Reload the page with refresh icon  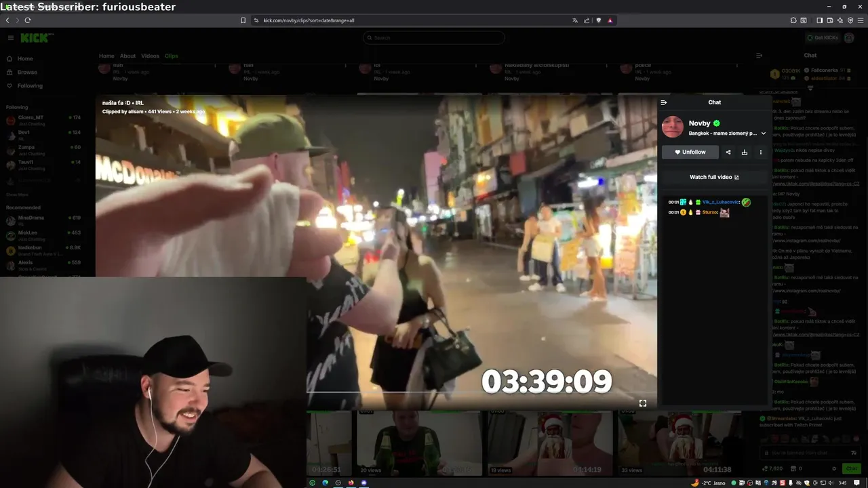tap(28, 20)
